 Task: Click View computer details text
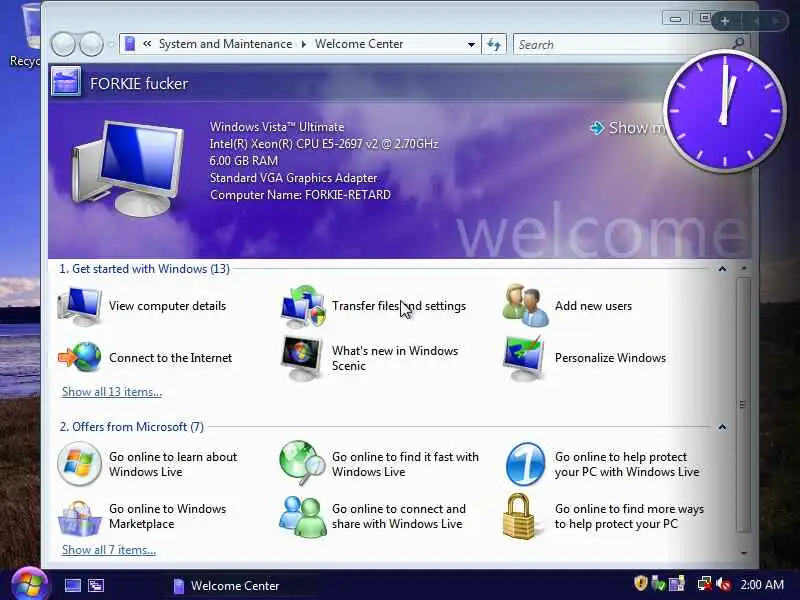click(x=167, y=306)
